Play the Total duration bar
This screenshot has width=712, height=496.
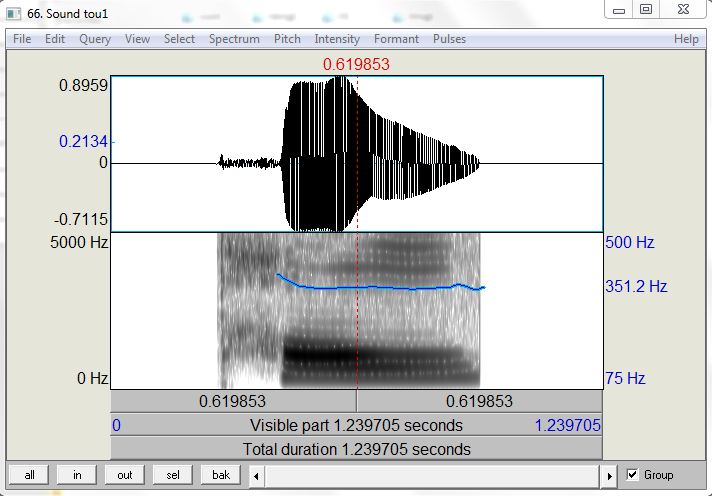pyautogui.click(x=356, y=449)
